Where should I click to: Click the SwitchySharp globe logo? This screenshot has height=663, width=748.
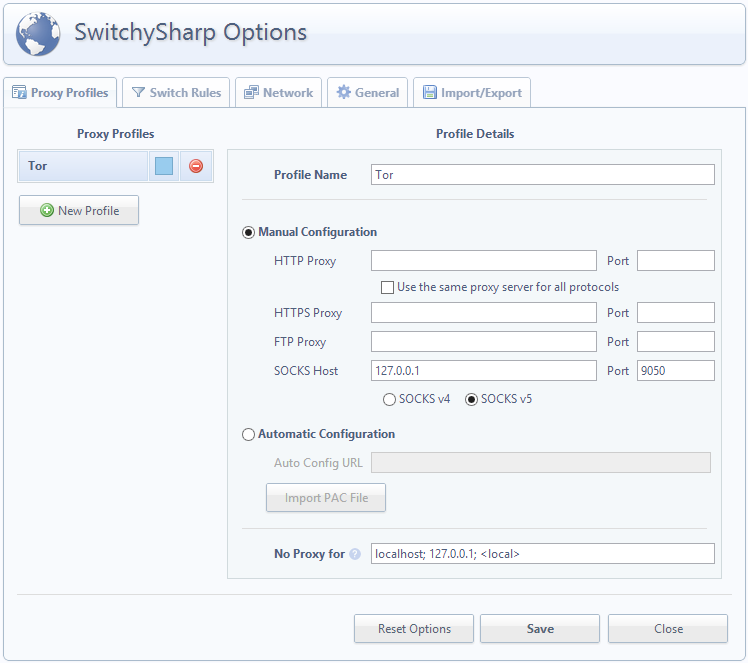coord(38,34)
